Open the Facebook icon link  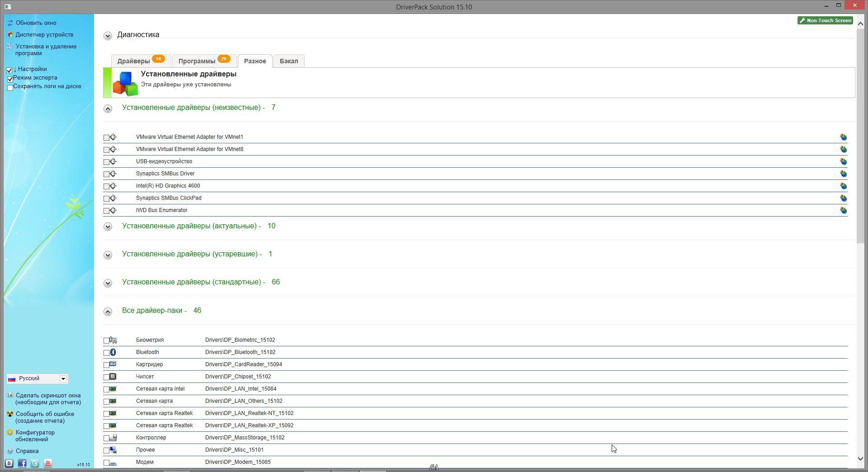coord(22,463)
